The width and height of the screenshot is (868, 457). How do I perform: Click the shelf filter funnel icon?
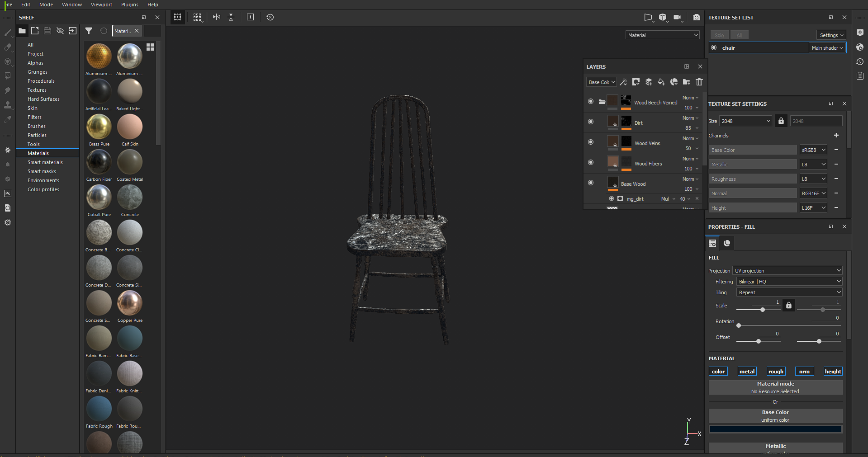tap(89, 31)
